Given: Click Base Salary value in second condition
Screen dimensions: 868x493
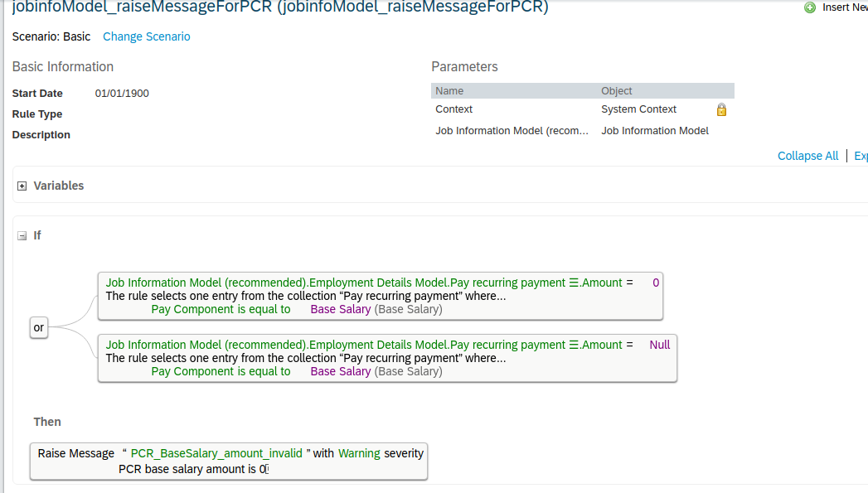Looking at the screenshot, I should 341,371.
